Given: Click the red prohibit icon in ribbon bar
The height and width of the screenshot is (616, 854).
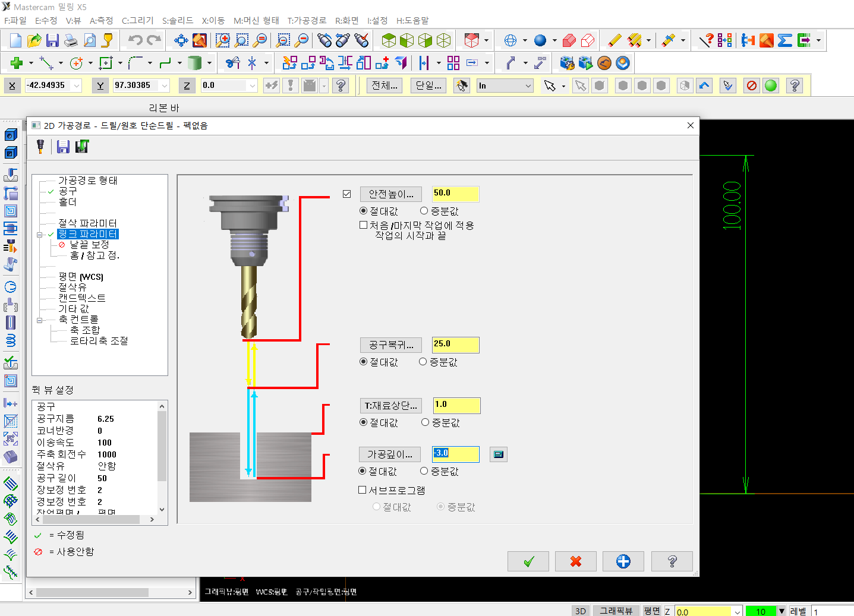Looking at the screenshot, I should [752, 86].
